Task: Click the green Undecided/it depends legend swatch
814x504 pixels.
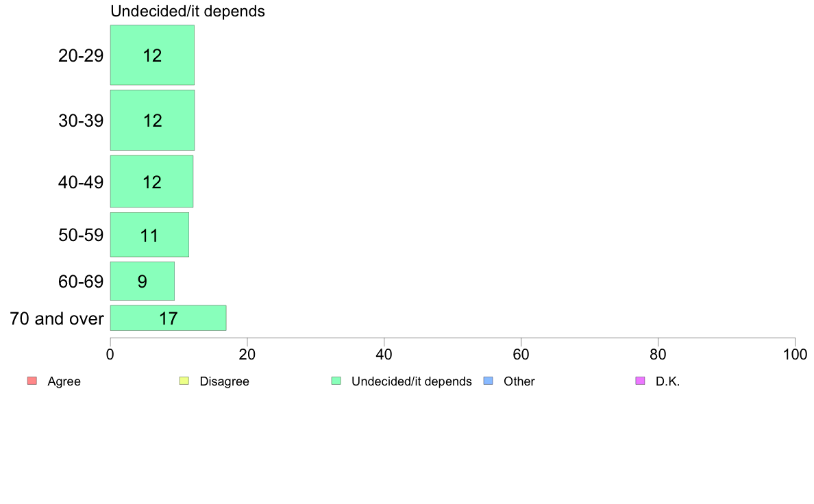Action: click(336, 381)
